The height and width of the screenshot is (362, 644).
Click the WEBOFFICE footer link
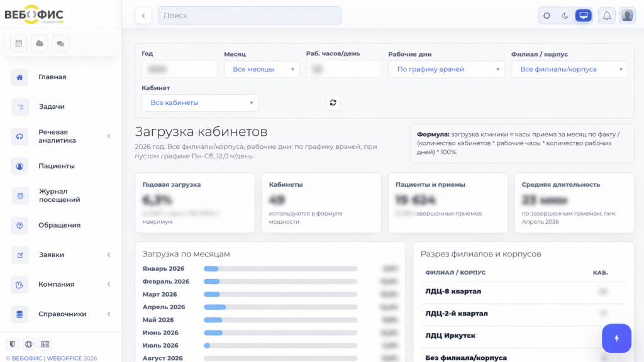(x=64, y=358)
